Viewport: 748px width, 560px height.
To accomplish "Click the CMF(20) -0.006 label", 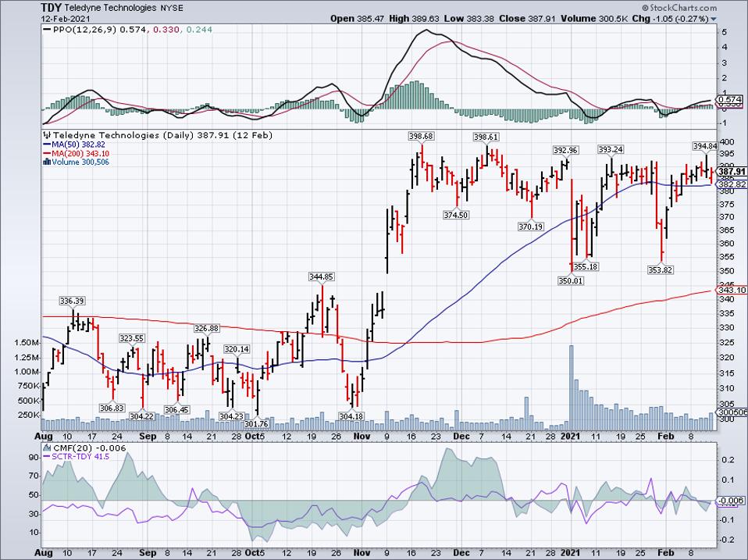I will [89, 448].
